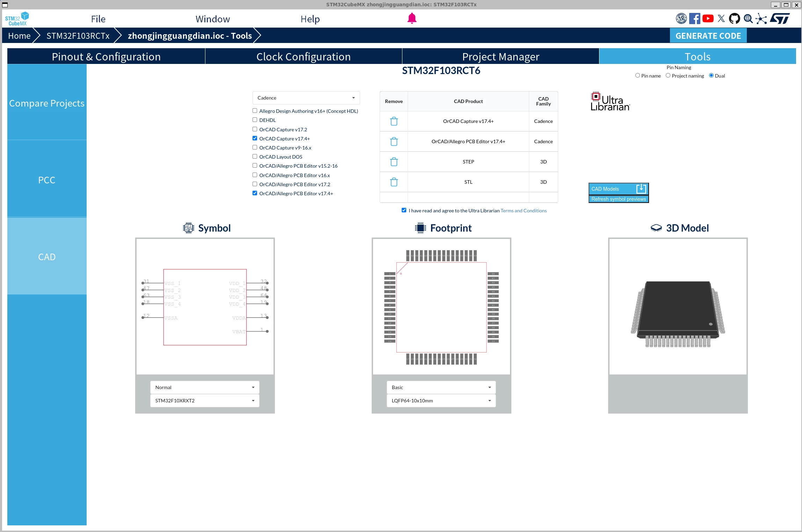The height and width of the screenshot is (532, 802).
Task: Click the ST community network icon
Action: tap(761, 19)
